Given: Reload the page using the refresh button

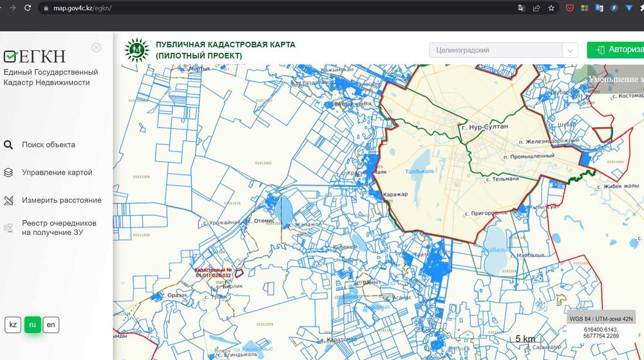Looking at the screenshot, I should [x=26, y=8].
